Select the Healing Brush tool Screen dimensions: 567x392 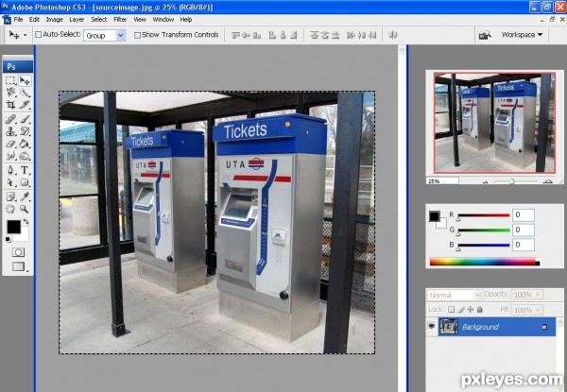click(x=10, y=119)
